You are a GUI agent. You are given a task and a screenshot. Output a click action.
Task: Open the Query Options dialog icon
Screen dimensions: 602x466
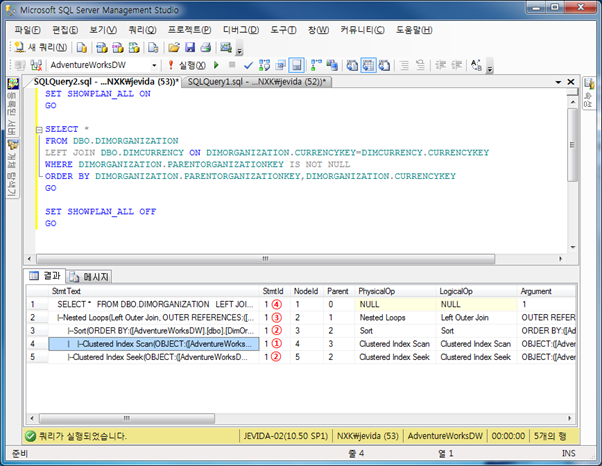click(281, 65)
